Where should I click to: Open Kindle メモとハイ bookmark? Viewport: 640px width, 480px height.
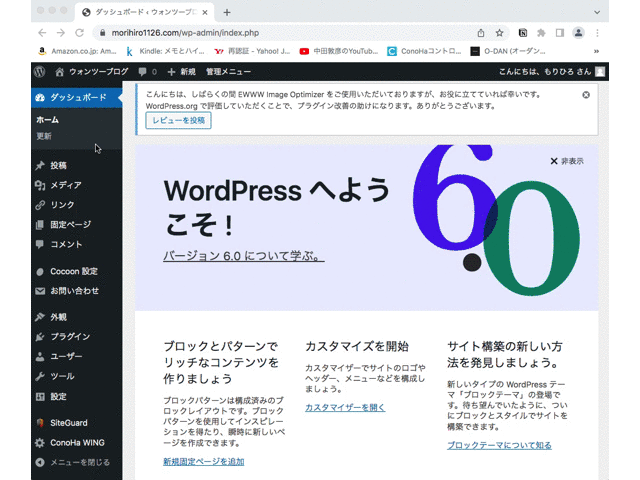tap(165, 51)
